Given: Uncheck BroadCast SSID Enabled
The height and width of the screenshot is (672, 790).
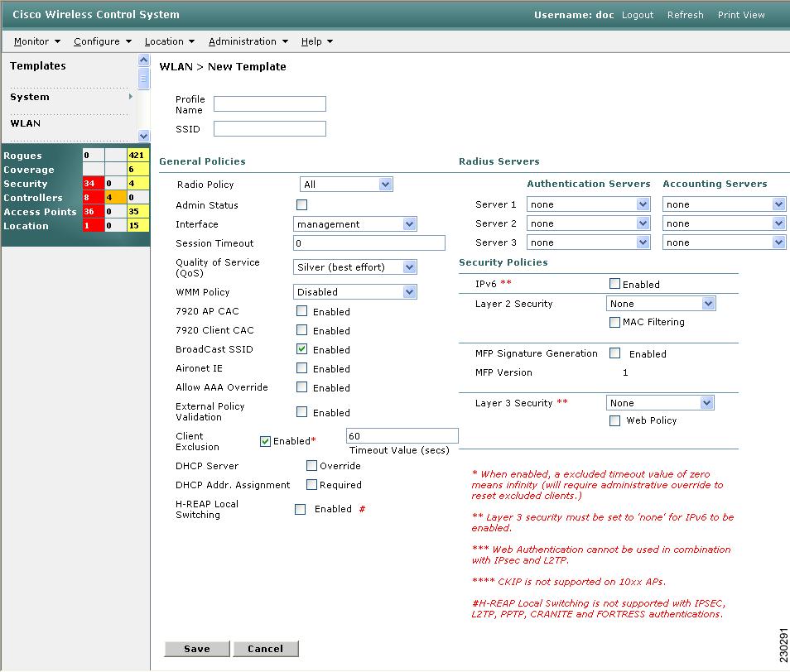Looking at the screenshot, I should pyautogui.click(x=301, y=349).
